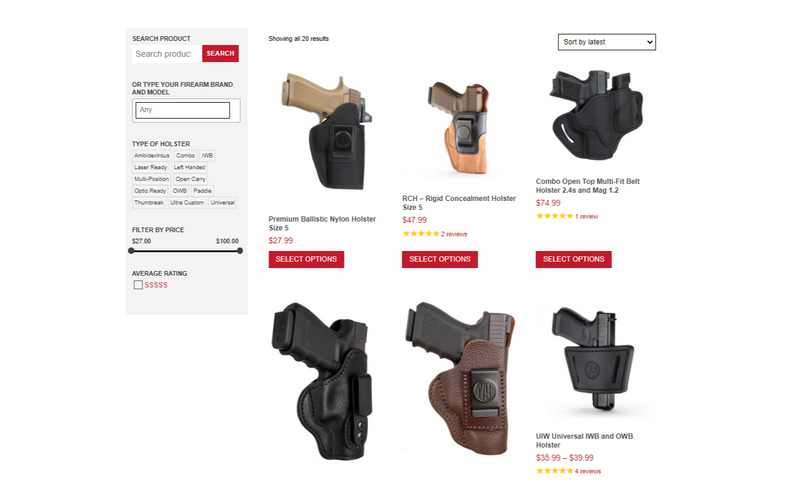Expand the Sort by latest dropdown
This screenshot has height=500, width=800.
(607, 42)
